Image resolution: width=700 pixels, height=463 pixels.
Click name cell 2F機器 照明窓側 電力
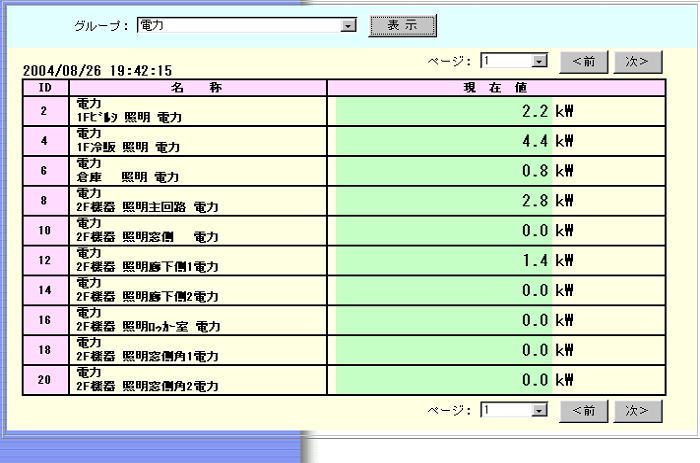pyautogui.click(x=198, y=230)
